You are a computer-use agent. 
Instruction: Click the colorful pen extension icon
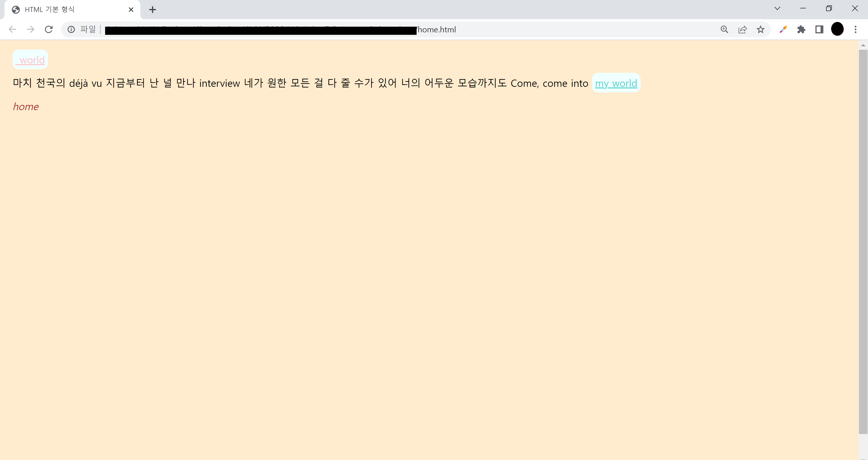pos(783,30)
